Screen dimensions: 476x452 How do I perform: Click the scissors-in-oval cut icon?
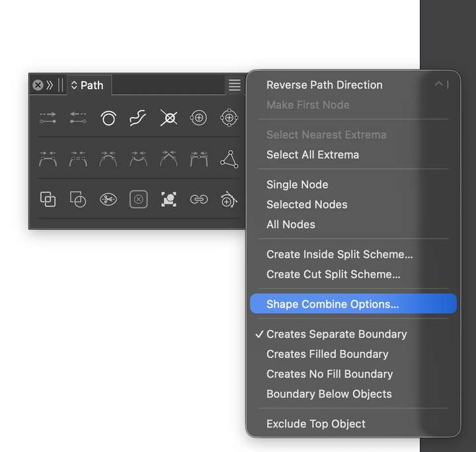pos(108,199)
